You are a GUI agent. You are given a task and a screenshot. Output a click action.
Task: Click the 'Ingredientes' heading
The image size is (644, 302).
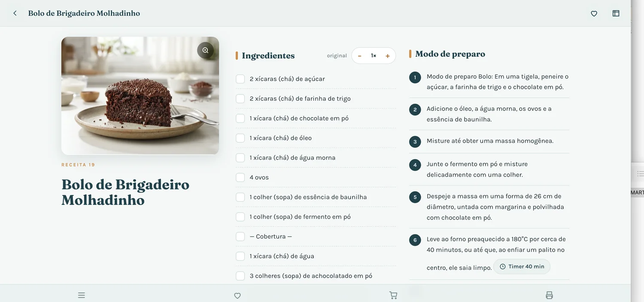click(268, 56)
